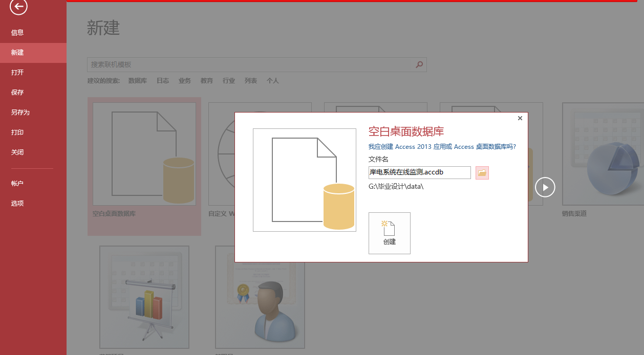This screenshot has width=644, height=355.
Task: Search suggested term 日志
Action: click(x=163, y=81)
